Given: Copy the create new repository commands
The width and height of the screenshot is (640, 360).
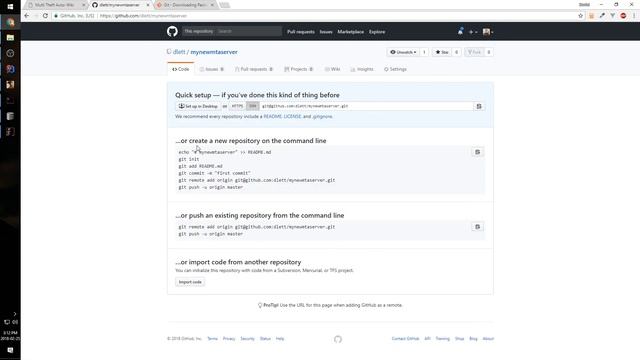Looking at the screenshot, I should coord(477,152).
